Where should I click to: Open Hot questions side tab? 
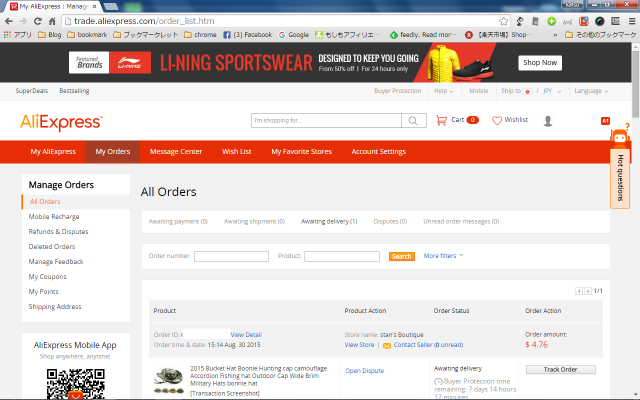pyautogui.click(x=620, y=178)
